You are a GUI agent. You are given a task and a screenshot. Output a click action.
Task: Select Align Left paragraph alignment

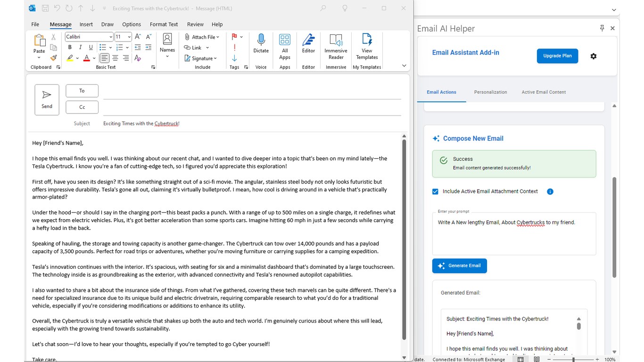104,58
